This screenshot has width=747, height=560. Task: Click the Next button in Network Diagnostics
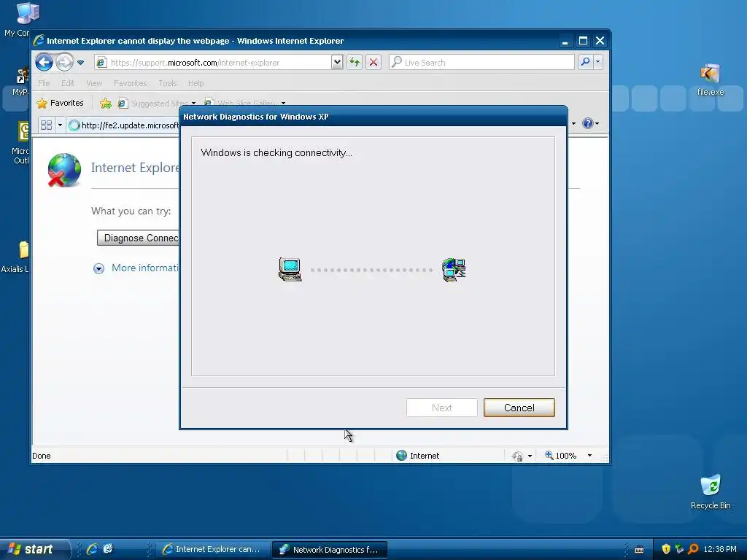click(x=441, y=408)
